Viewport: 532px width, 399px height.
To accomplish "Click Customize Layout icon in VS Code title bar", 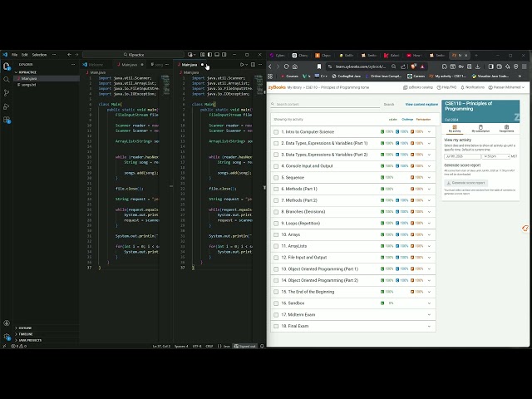I will (x=203, y=55).
